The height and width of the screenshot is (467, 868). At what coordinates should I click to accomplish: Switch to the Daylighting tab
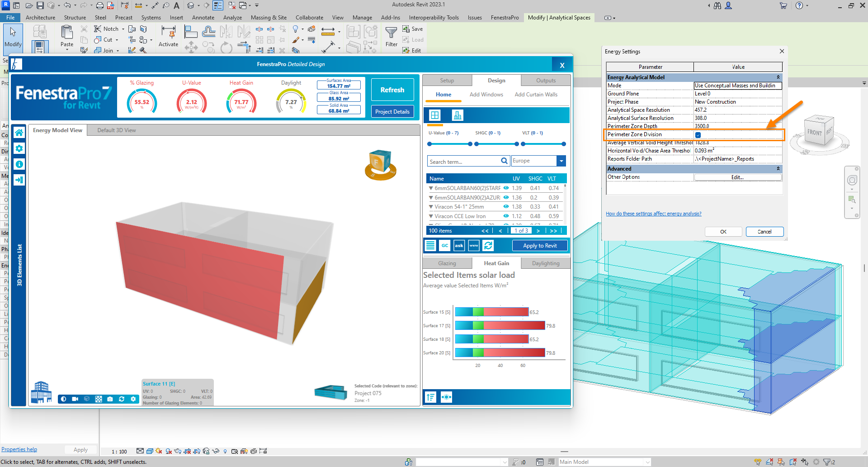coord(546,263)
